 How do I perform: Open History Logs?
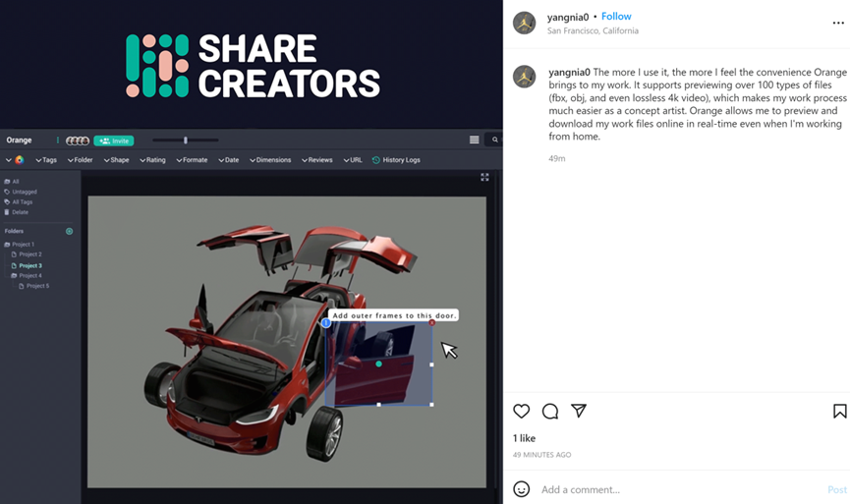396,160
